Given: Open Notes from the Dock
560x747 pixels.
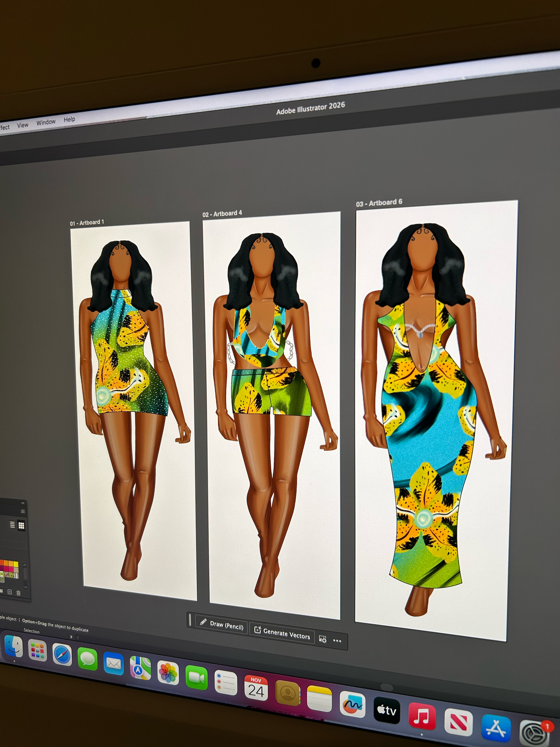Looking at the screenshot, I should [x=319, y=699].
